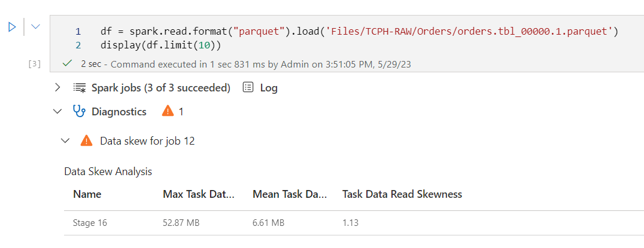This screenshot has width=644, height=248.
Task: Click the Log document icon
Action: pos(248,88)
